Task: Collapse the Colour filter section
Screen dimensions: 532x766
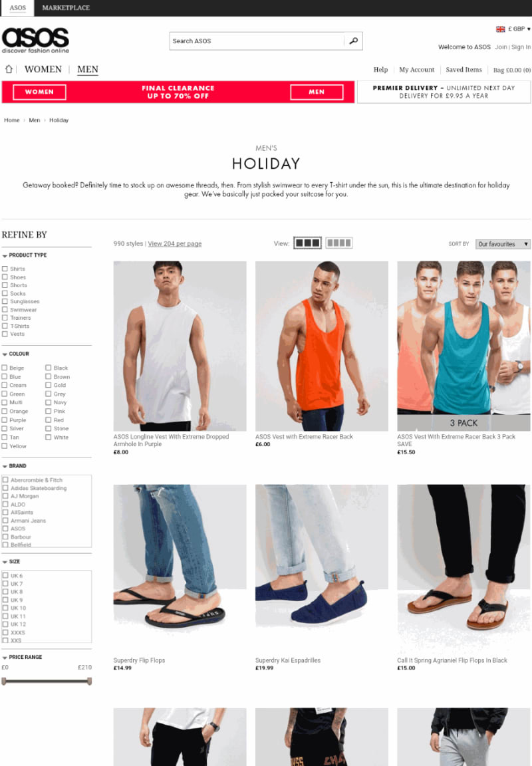Action: coord(5,354)
